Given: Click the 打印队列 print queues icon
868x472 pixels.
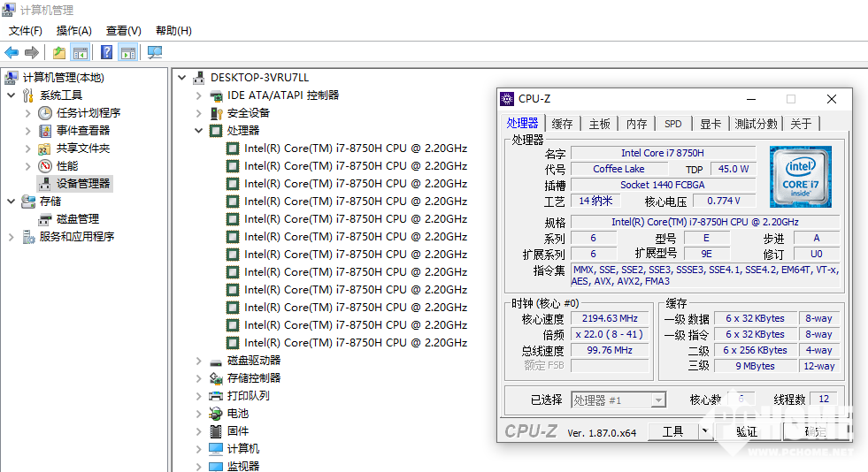Looking at the screenshot, I should point(216,396).
